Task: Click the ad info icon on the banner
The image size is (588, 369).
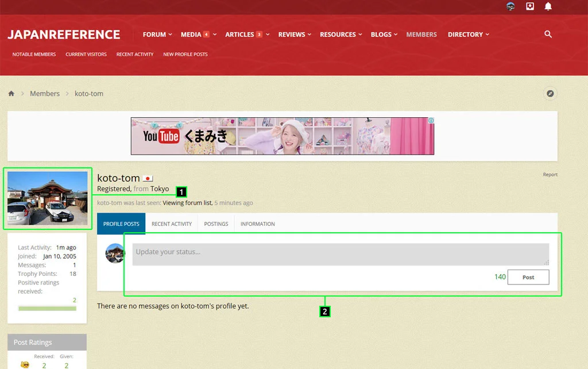Action: coord(431,121)
